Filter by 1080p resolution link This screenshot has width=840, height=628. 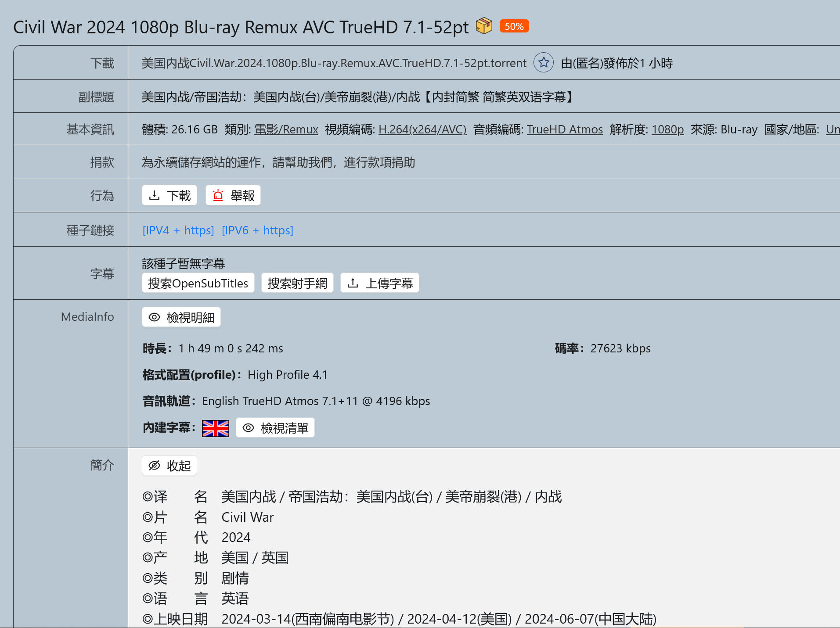click(x=667, y=129)
